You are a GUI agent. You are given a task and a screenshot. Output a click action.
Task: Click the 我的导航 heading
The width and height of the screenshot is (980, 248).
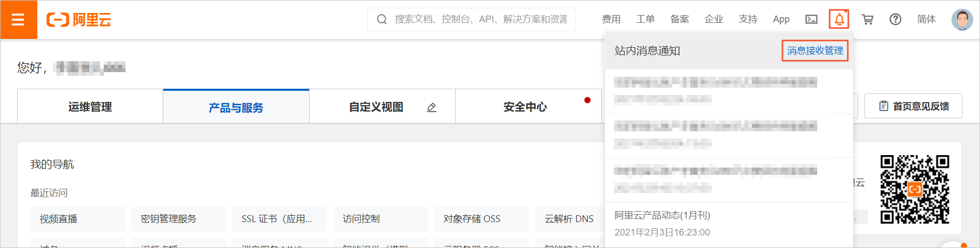(52, 164)
